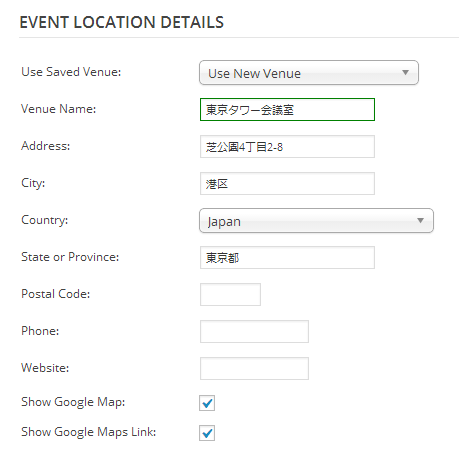Expand the Country dropdown showing Japan
Image resolution: width=459 pixels, height=455 pixels.
(316, 221)
